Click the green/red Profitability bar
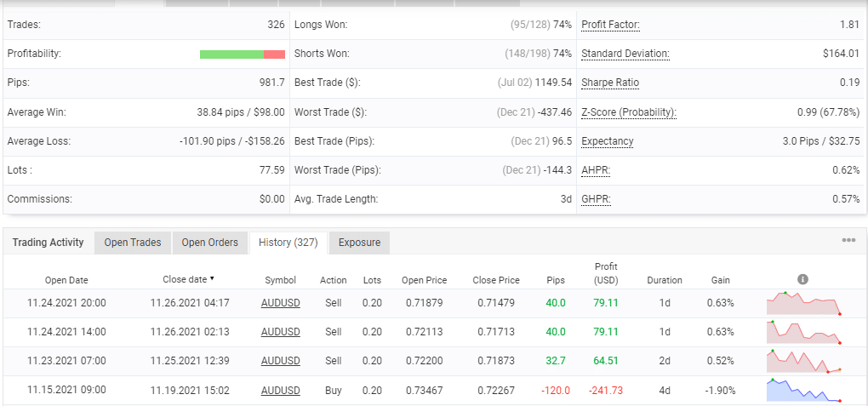 [243, 54]
